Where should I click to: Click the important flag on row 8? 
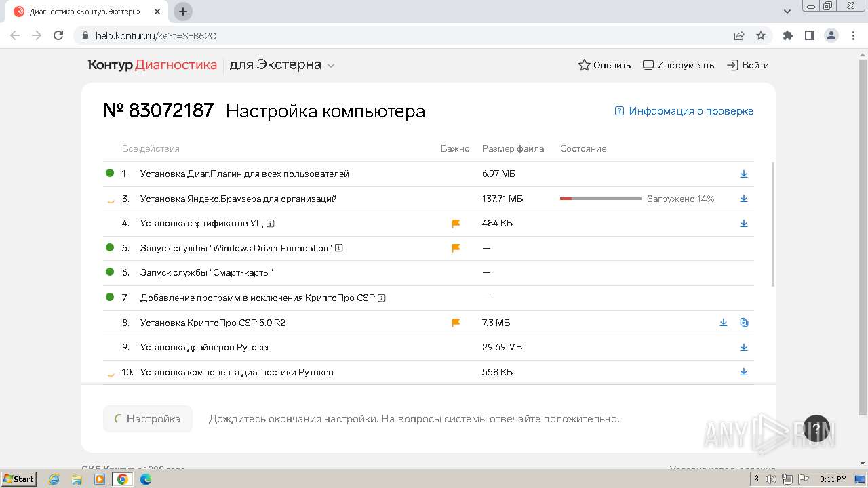click(456, 323)
